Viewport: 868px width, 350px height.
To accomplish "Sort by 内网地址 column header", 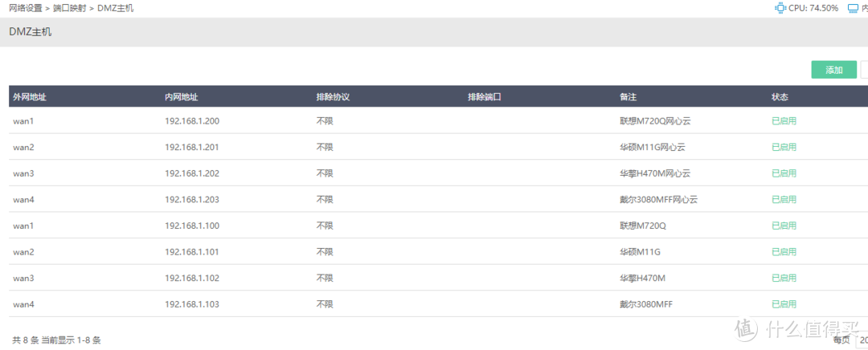I will (x=182, y=97).
